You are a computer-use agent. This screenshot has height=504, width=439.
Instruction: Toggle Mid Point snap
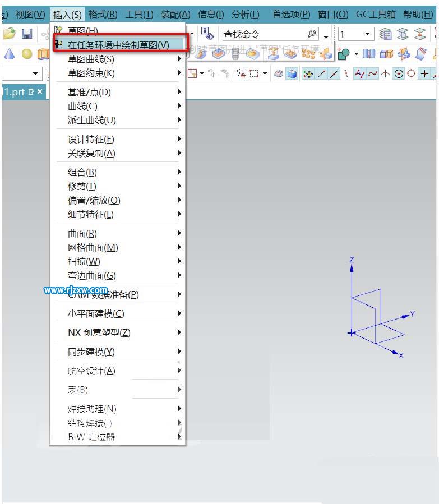click(x=334, y=74)
